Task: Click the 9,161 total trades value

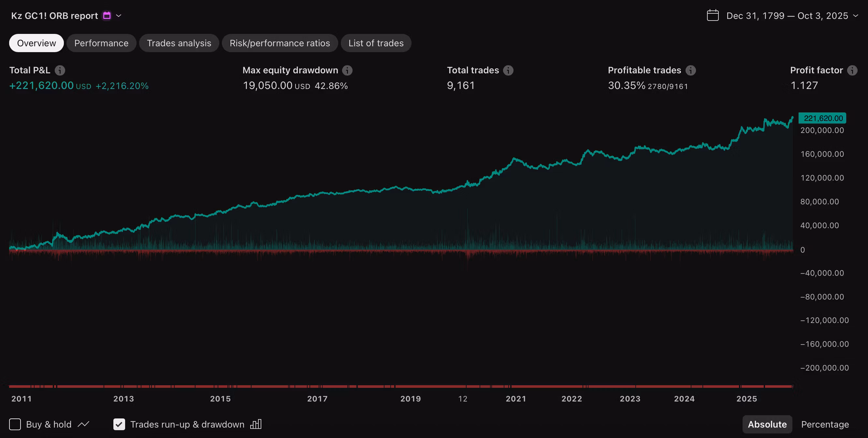Action: 461,86
